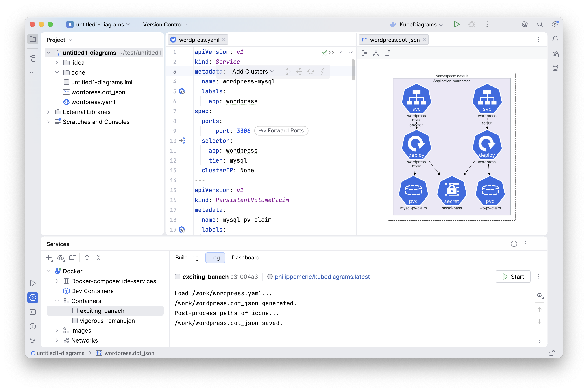The width and height of the screenshot is (588, 391).
Task: Open Problems tool window icon
Action: [x=33, y=326]
